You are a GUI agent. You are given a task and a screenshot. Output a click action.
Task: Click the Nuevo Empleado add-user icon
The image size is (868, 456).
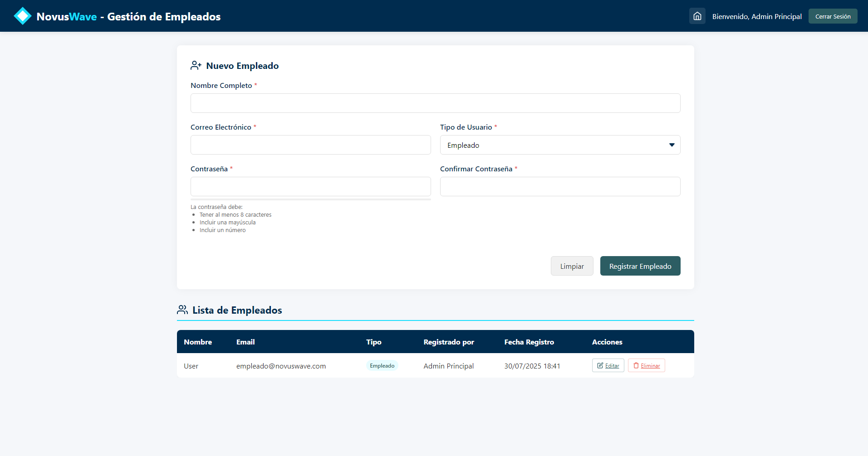click(196, 66)
